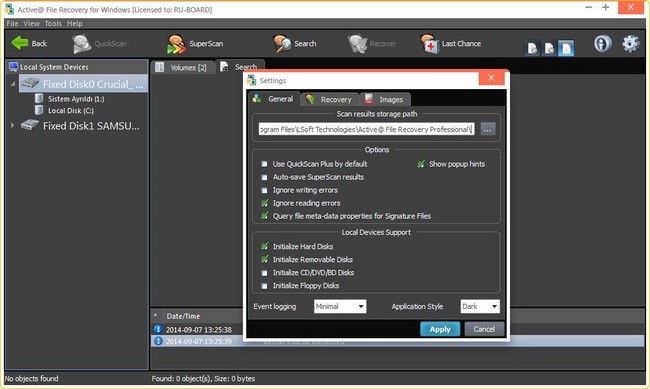Collapse the Fixed Disk0 tree node
650x389 pixels.
tap(12, 84)
